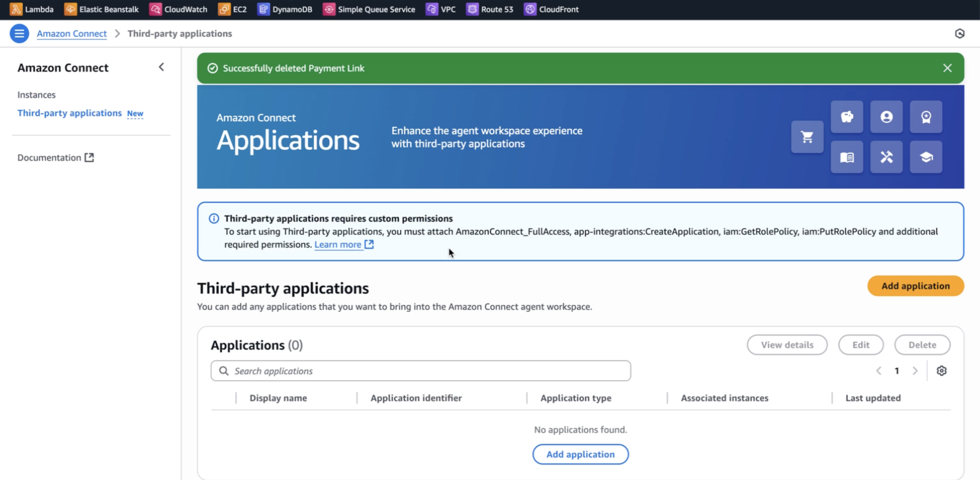
Task: Click the graduation cap tile icon
Action: (925, 157)
